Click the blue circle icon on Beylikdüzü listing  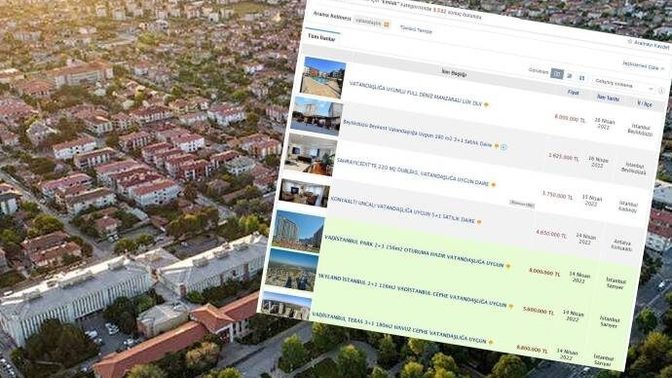pyautogui.click(x=504, y=147)
